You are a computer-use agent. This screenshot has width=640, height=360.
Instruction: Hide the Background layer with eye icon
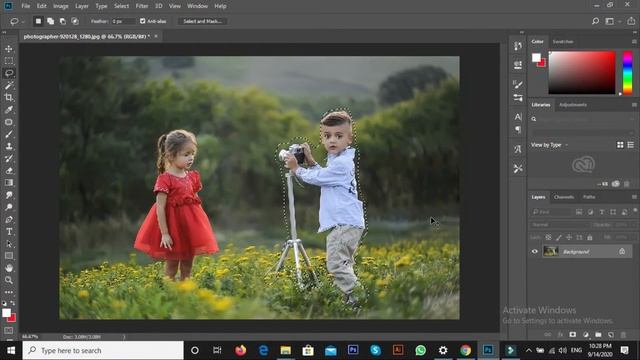coord(535,251)
